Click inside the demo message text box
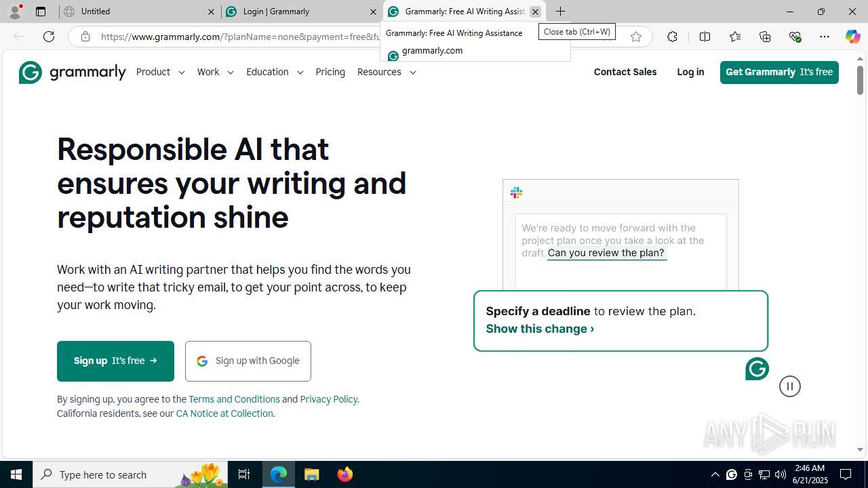868x488 pixels. [620, 251]
